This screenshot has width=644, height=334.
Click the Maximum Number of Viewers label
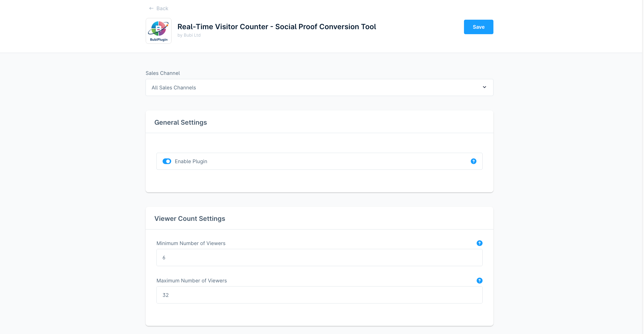pyautogui.click(x=192, y=281)
